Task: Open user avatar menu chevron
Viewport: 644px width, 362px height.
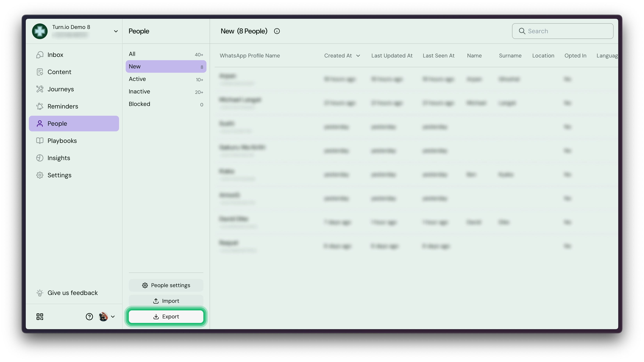Action: coord(113,317)
